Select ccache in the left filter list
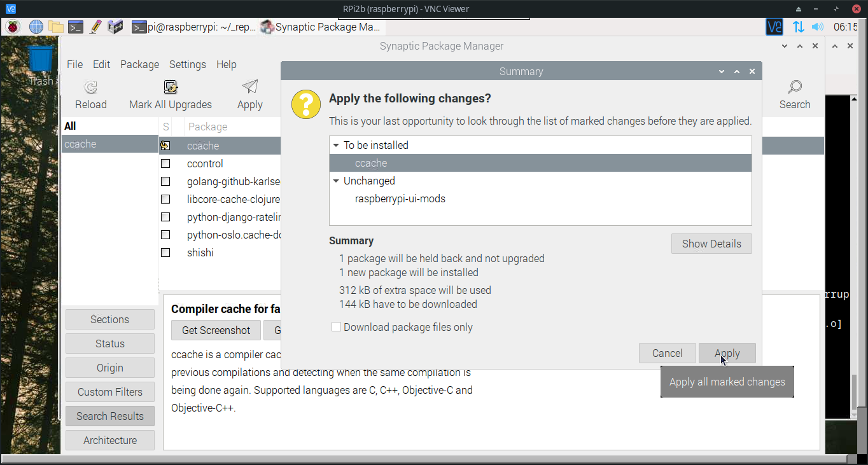Screen dimensions: 868x465 (109, 144)
